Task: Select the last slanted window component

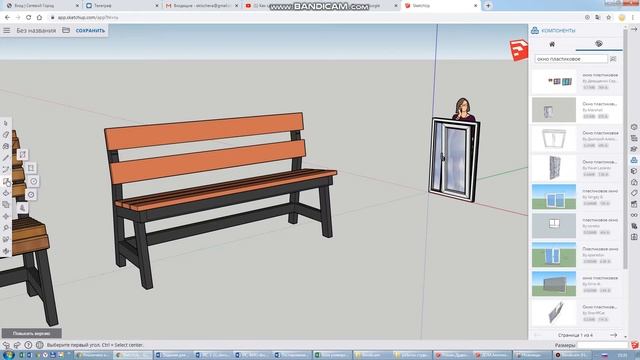Action: pyautogui.click(x=554, y=313)
